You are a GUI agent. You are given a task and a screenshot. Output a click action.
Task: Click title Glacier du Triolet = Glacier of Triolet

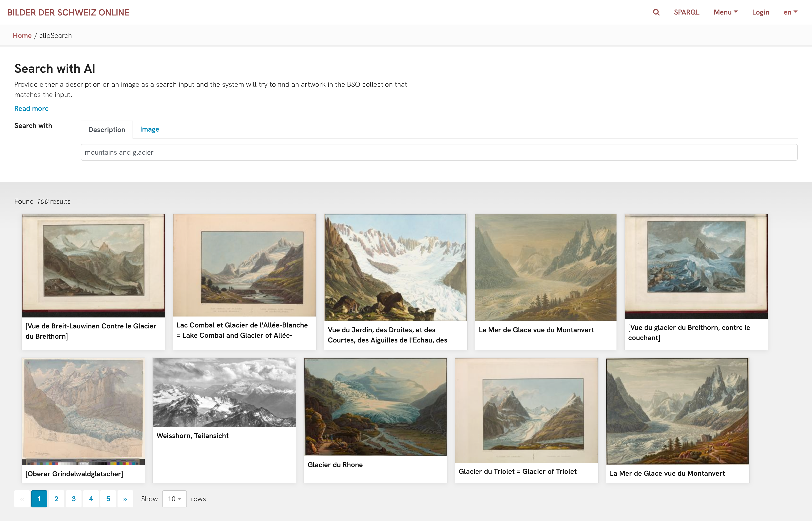coord(517,472)
